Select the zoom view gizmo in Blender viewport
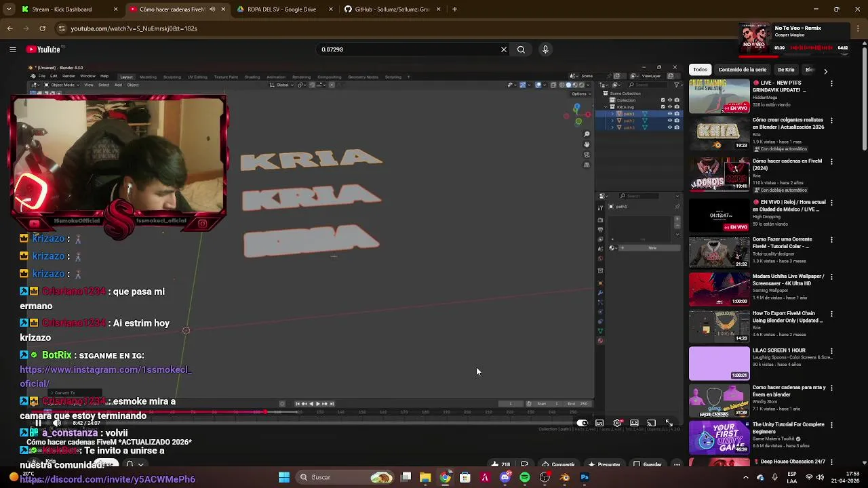This screenshot has height=488, width=868. click(x=587, y=134)
